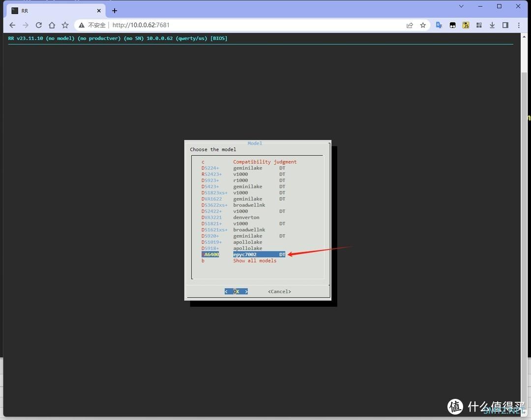Go back to the previous page
Image resolution: width=531 pixels, height=420 pixels.
point(12,25)
